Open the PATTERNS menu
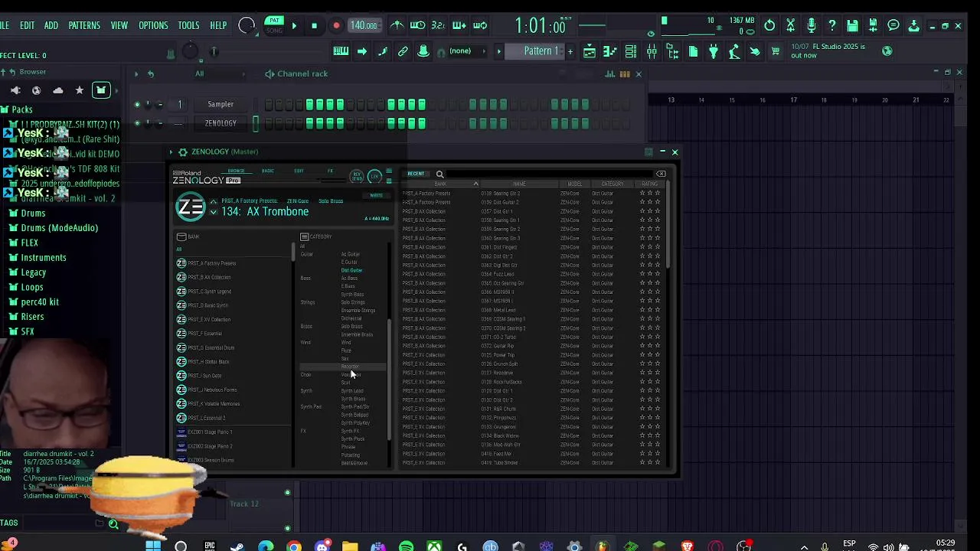This screenshot has width=980, height=551. 84,25
